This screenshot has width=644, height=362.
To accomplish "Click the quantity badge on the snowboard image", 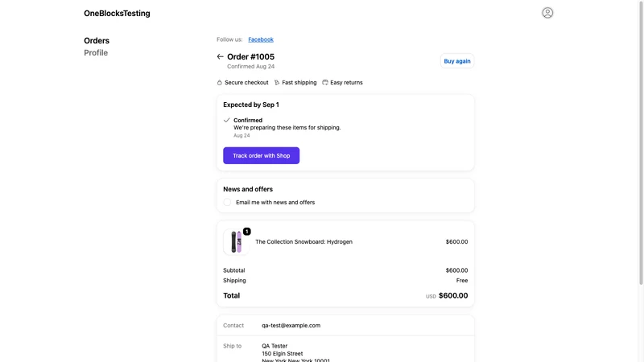I will click(246, 232).
